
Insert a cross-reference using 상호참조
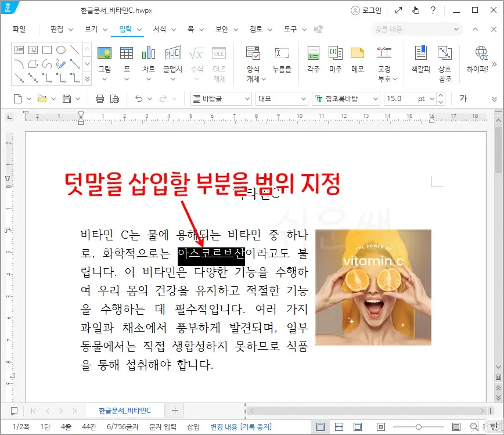[445, 58]
